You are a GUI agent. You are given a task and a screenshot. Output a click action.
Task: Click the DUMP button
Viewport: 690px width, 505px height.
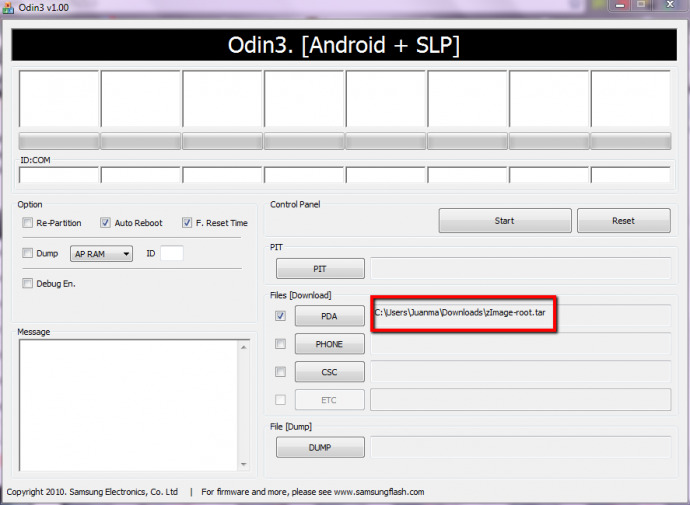pyautogui.click(x=320, y=447)
